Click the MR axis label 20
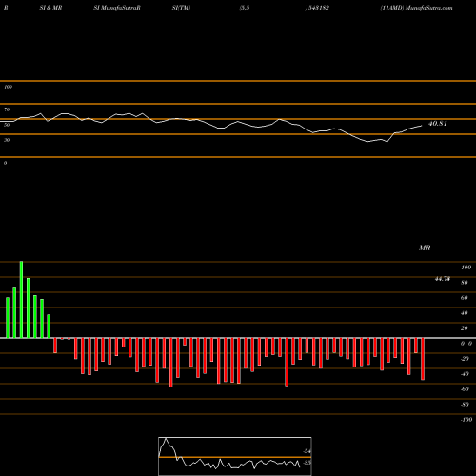Viewport: 476px width, 476px height. tap(465, 328)
